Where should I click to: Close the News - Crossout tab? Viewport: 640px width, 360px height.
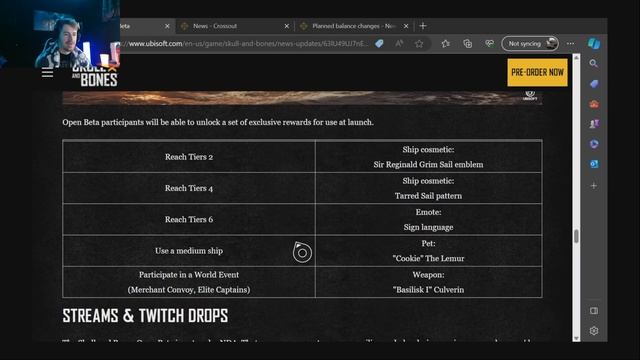point(287,26)
